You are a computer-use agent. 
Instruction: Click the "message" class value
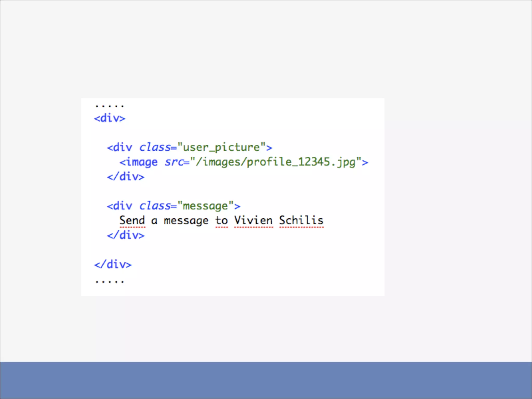pos(205,206)
